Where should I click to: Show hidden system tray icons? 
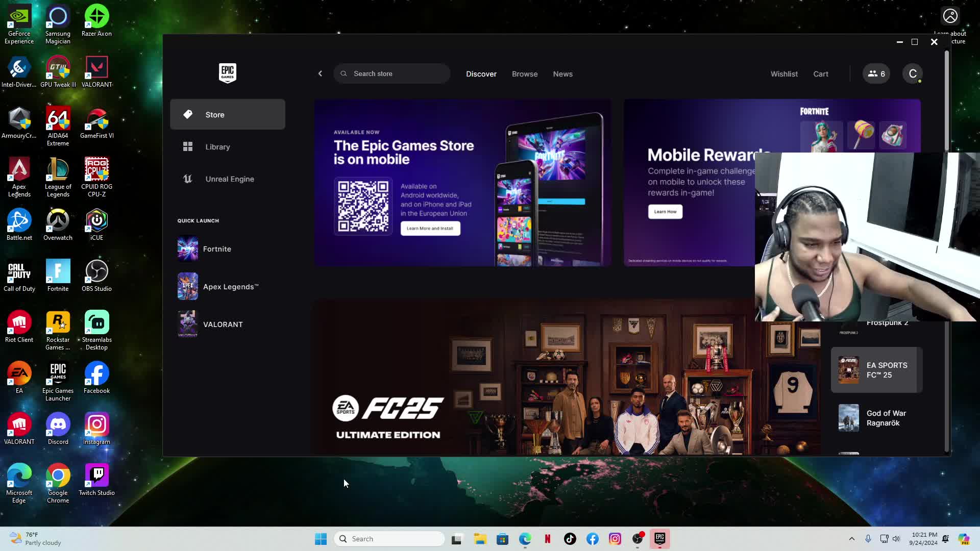(851, 539)
